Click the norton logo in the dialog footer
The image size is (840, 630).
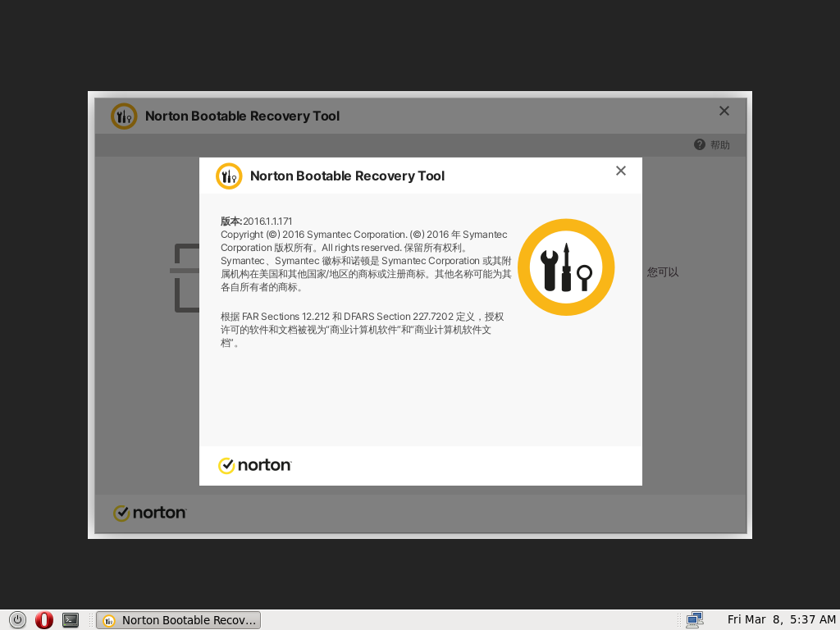point(255,465)
